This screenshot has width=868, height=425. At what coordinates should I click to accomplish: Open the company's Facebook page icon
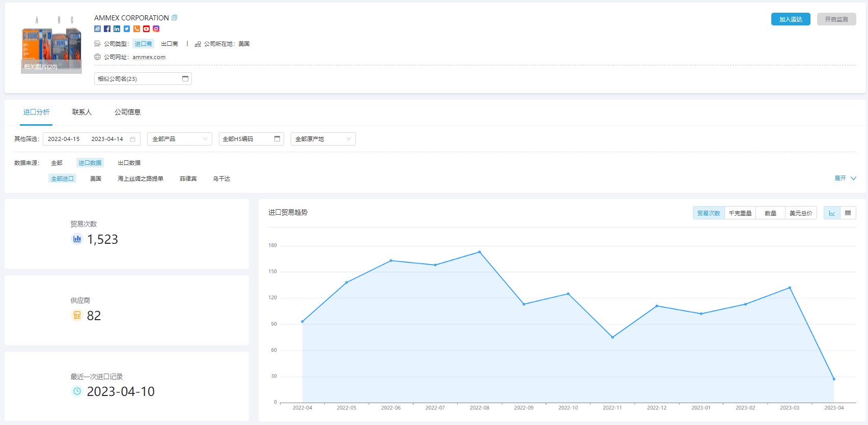[107, 29]
